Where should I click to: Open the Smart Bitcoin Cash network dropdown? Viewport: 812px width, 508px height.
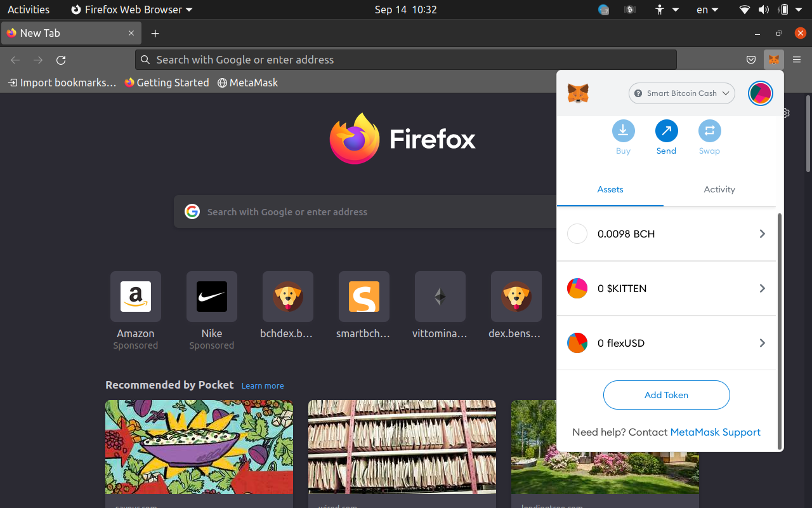point(681,93)
